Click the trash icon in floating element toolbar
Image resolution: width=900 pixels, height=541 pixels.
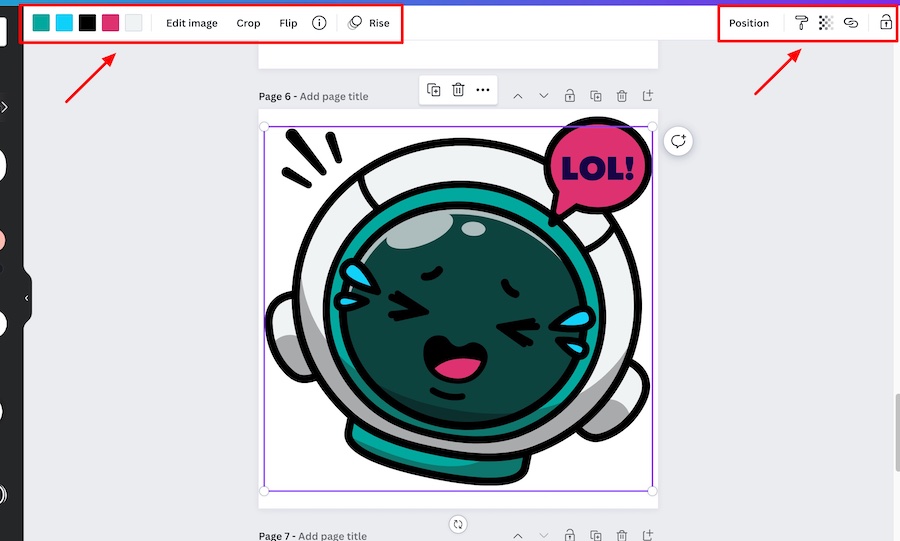coord(458,90)
